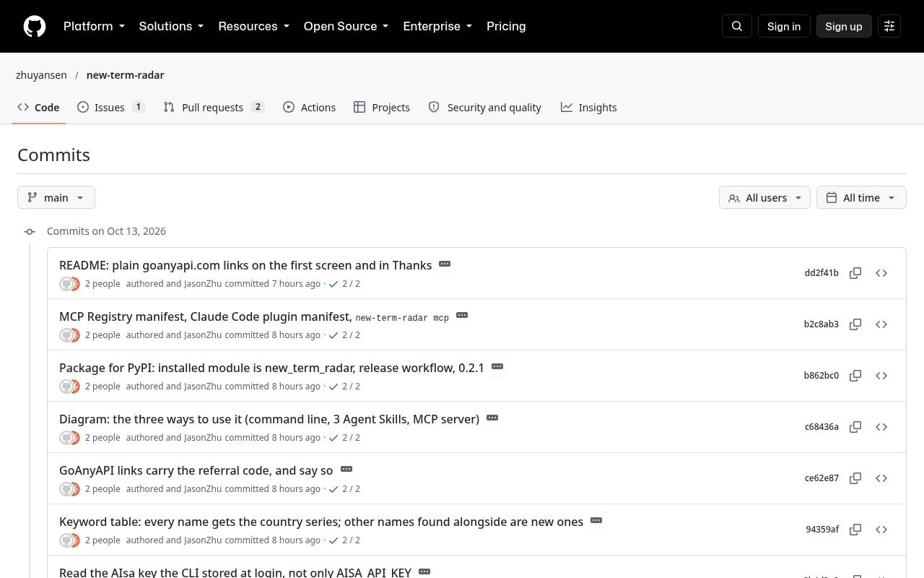Viewport: 924px width, 578px height.
Task: Browse repository at commit b2c8ab3
Action: [881, 324]
